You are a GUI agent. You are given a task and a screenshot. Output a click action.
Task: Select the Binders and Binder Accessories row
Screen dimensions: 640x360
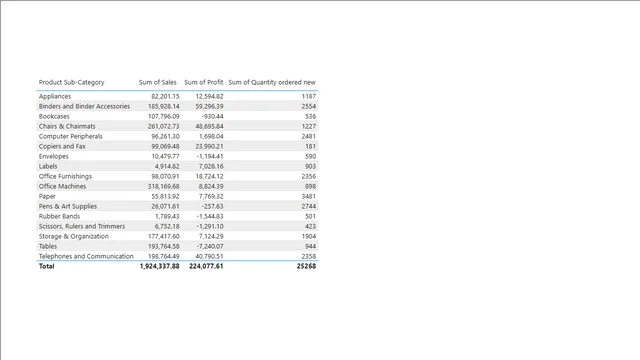pyautogui.click(x=178, y=106)
